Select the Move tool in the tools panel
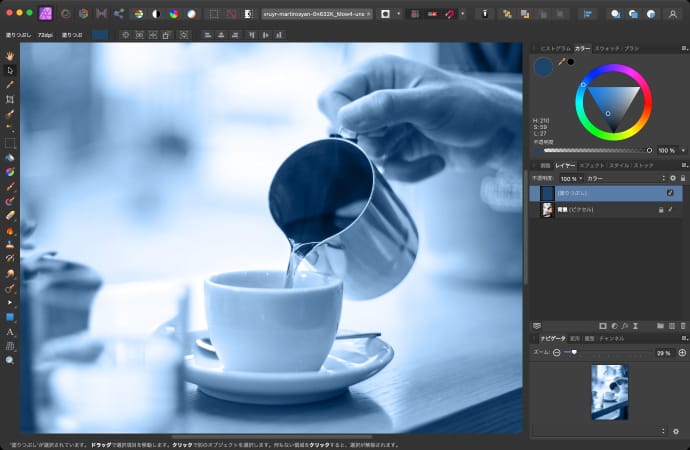690x450 pixels. (x=10, y=71)
